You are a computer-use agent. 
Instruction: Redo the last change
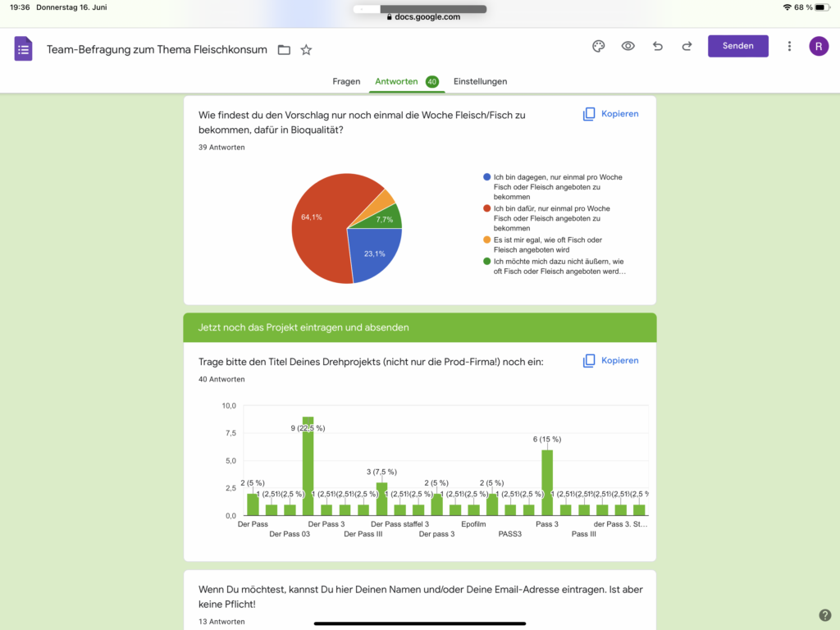(x=687, y=46)
